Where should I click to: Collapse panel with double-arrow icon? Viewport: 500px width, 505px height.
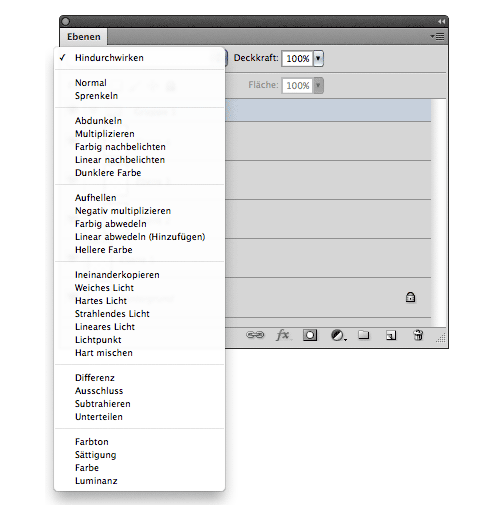coord(441,21)
